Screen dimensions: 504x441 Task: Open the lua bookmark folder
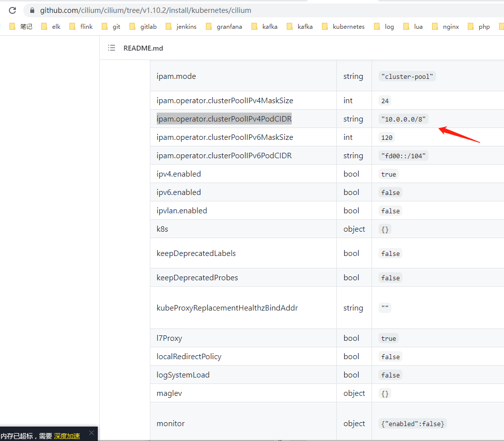pos(413,26)
